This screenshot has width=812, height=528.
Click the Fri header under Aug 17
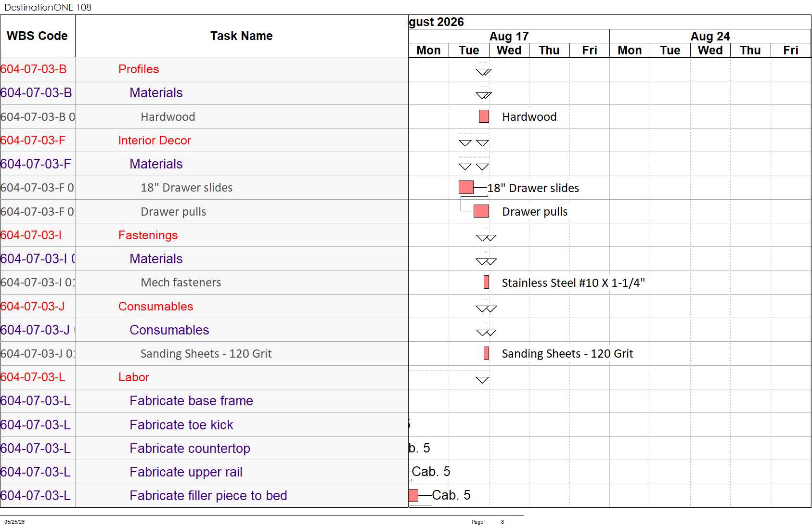pos(590,50)
